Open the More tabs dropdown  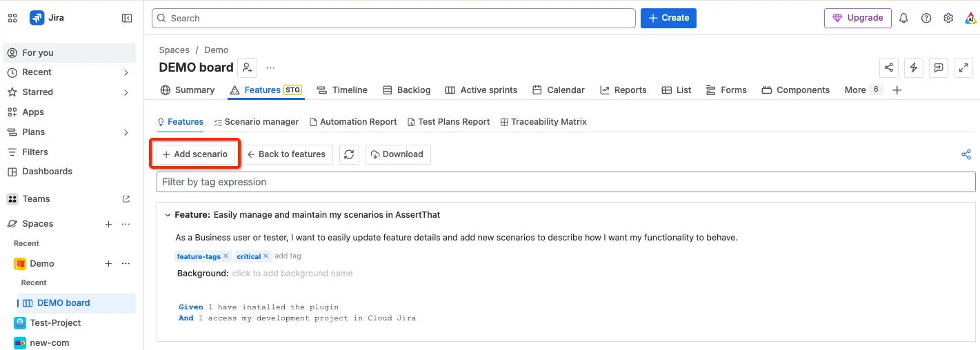pos(863,90)
